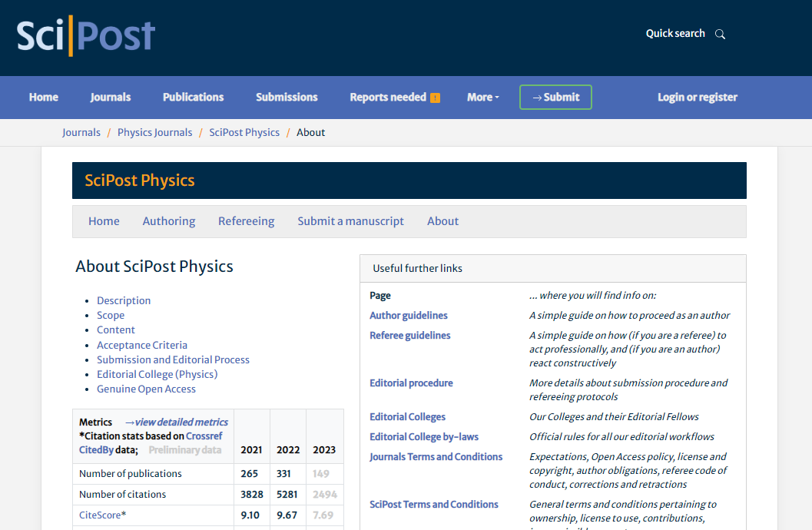The width and height of the screenshot is (812, 530).
Task: Open the Referee guidelines link
Action: pos(410,336)
